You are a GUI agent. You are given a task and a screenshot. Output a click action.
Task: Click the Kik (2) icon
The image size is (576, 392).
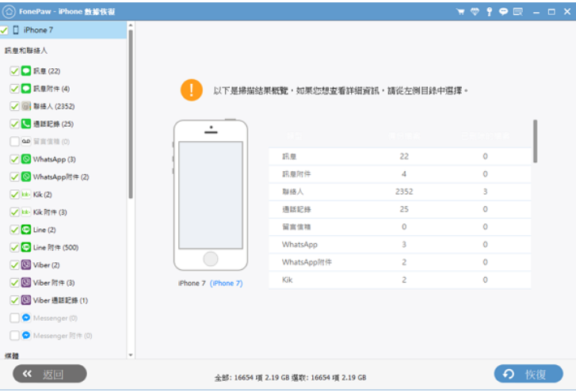25,194
